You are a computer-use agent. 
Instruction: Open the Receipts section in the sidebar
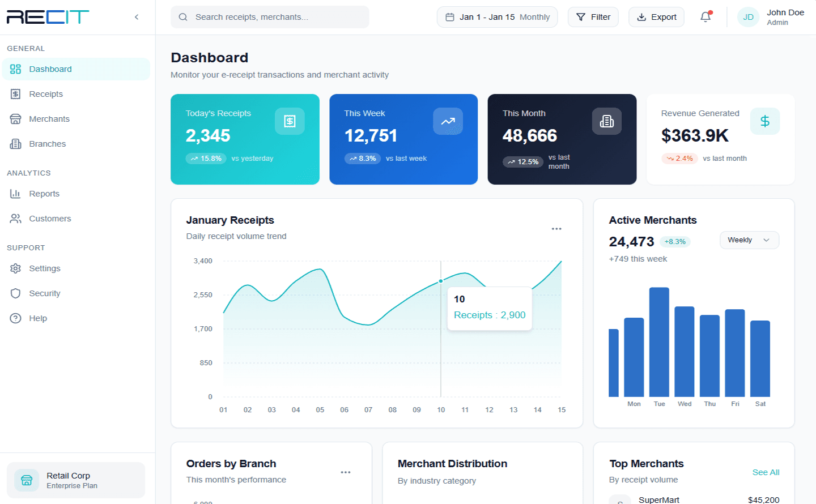pos(45,94)
